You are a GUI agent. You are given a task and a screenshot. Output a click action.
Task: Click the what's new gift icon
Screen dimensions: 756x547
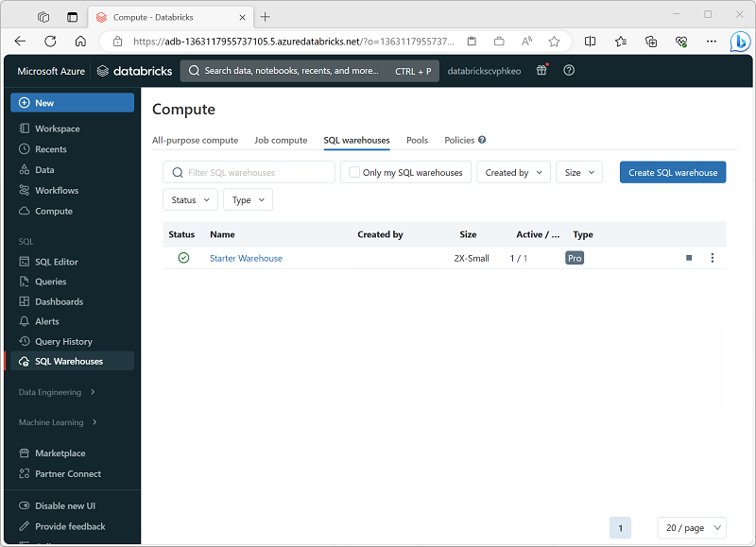pyautogui.click(x=541, y=70)
